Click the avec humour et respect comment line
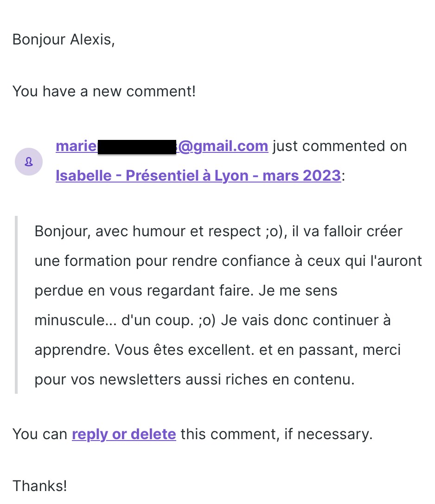435x504 pixels. pos(218,232)
